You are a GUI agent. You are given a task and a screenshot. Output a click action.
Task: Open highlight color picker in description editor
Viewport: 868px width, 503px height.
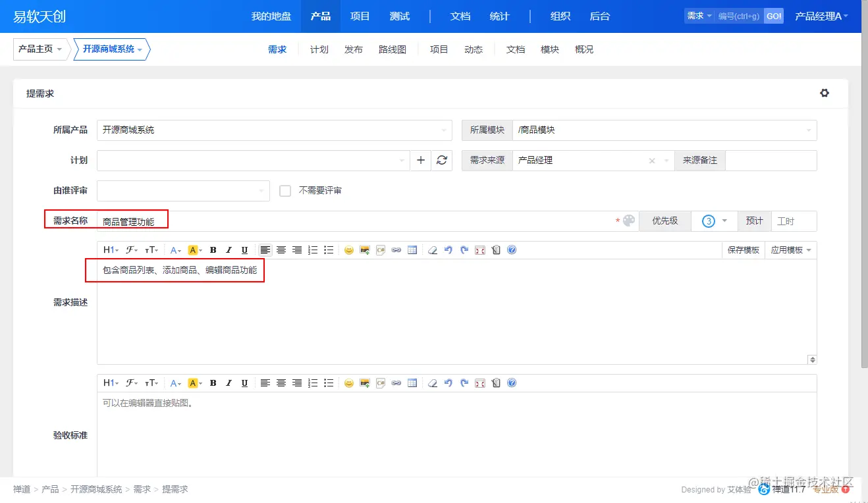194,250
